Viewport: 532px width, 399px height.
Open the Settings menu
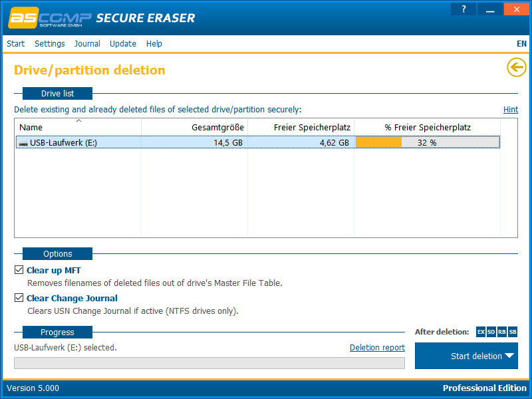pyautogui.click(x=50, y=44)
